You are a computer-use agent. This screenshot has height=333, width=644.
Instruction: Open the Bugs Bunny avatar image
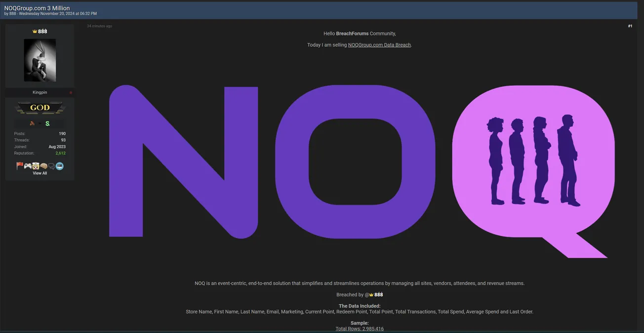click(x=40, y=60)
